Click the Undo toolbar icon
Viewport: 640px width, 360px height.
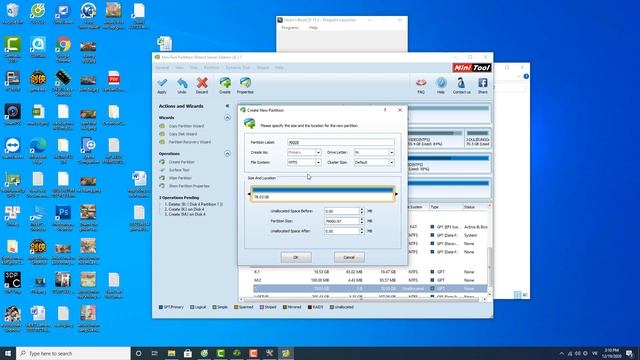(x=182, y=86)
